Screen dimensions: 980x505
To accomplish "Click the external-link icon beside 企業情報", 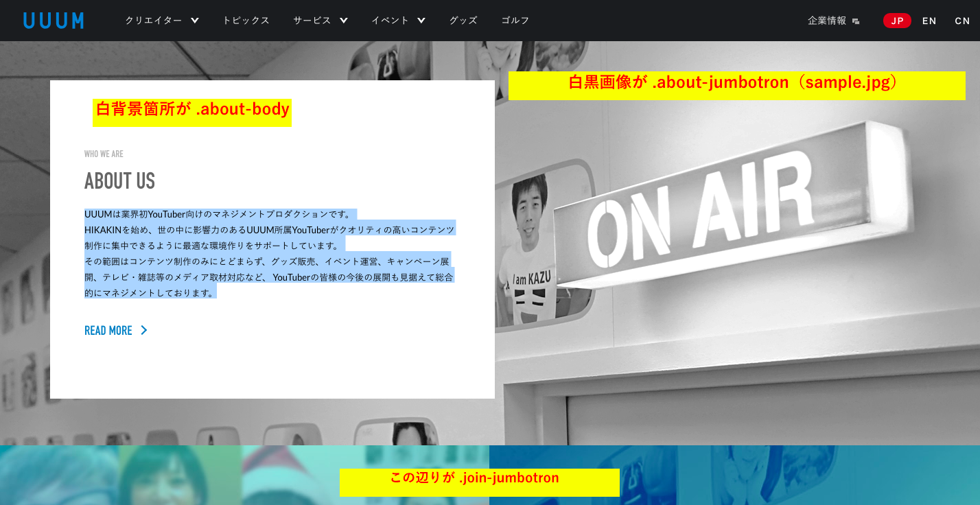I will (856, 21).
